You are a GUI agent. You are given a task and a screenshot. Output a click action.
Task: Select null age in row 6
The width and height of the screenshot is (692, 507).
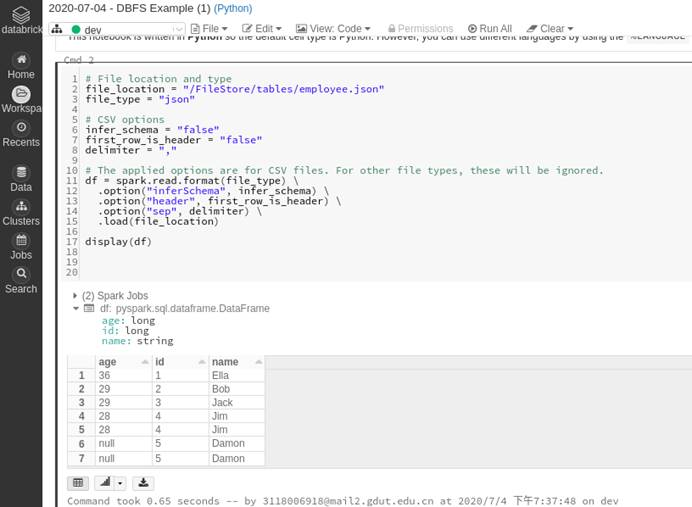tap(124, 443)
